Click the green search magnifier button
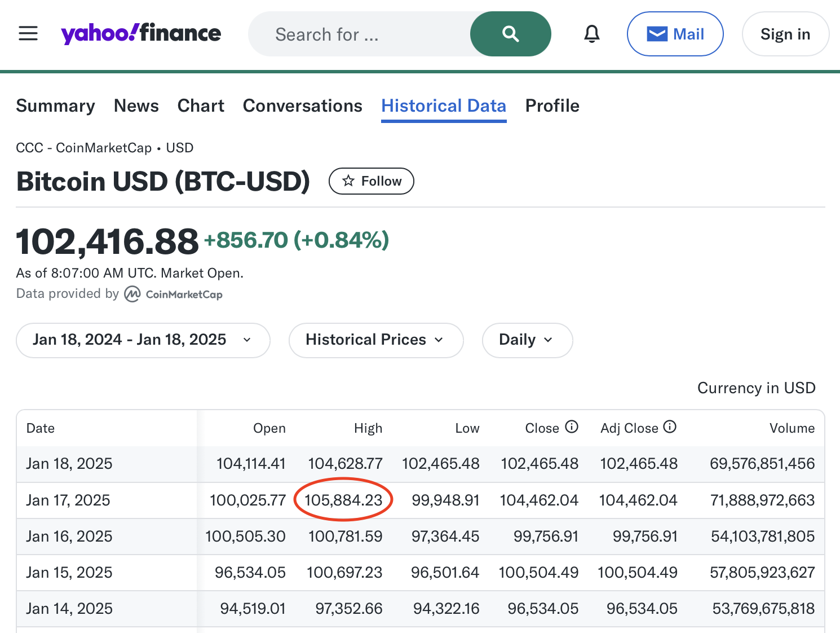Viewport: 840px width, 633px height. [510, 34]
